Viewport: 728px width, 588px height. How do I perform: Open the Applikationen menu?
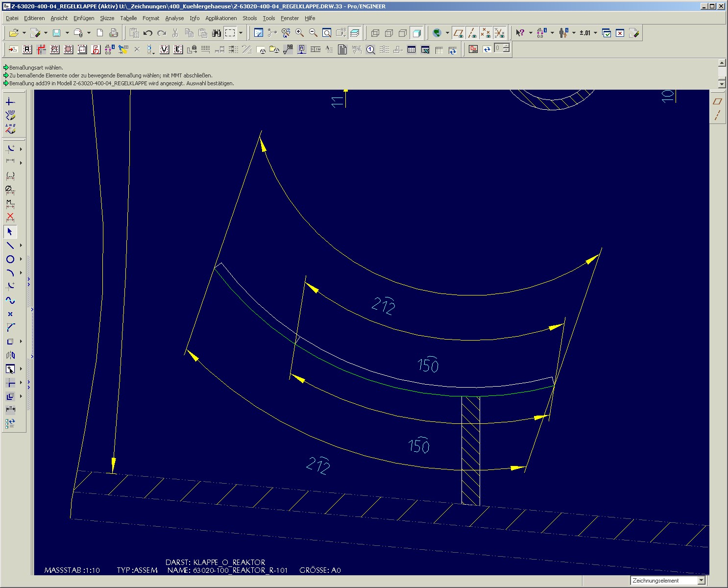coord(221,18)
